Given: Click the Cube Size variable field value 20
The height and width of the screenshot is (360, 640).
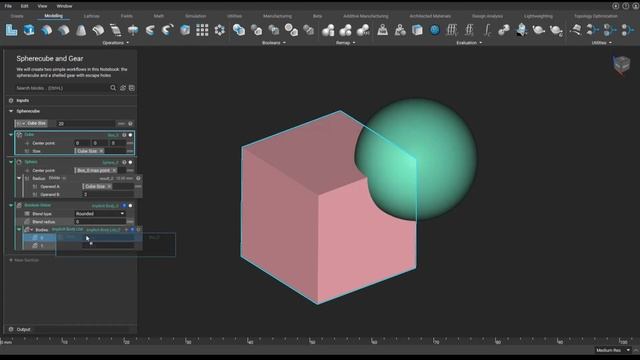Looking at the screenshot, I should point(86,123).
